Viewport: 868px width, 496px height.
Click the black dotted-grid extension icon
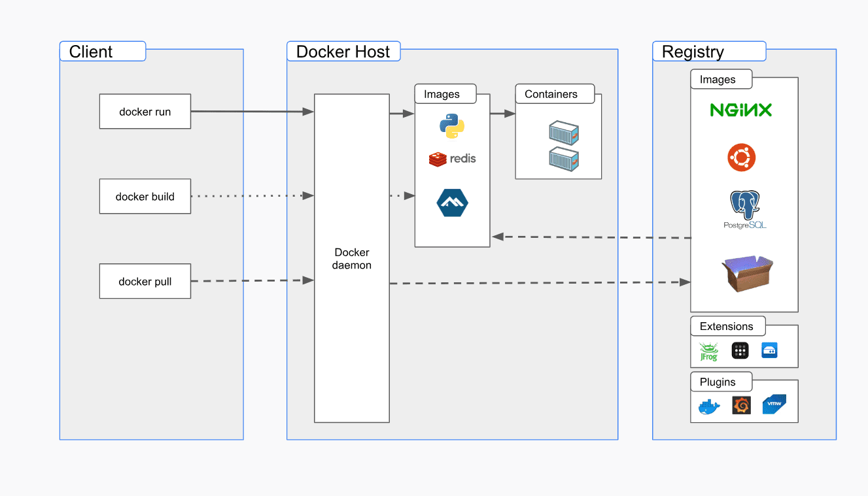pos(740,351)
